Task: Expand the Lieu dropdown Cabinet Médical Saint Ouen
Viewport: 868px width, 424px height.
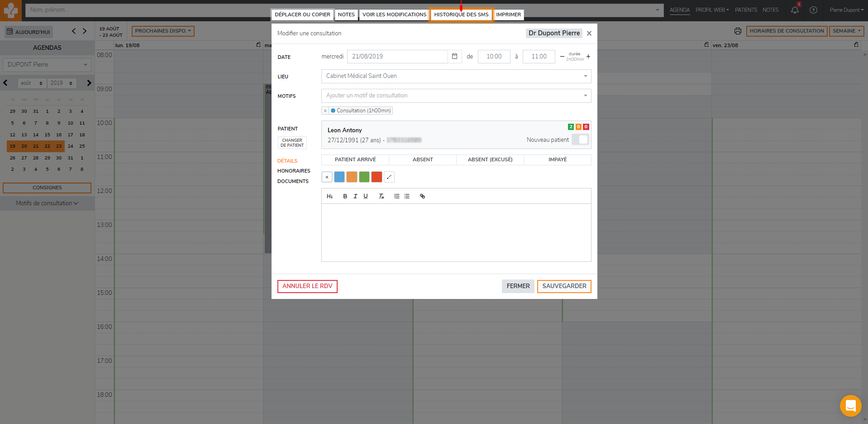Action: (x=456, y=76)
